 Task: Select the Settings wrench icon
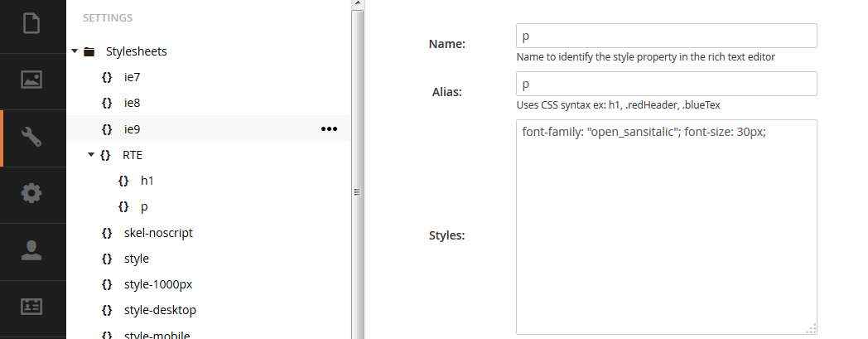click(31, 136)
